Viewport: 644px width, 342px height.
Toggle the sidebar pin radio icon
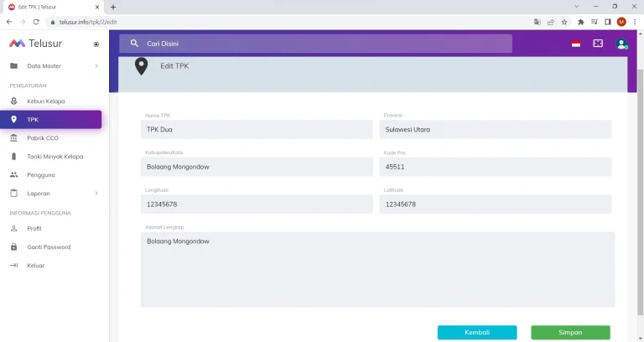tap(96, 44)
